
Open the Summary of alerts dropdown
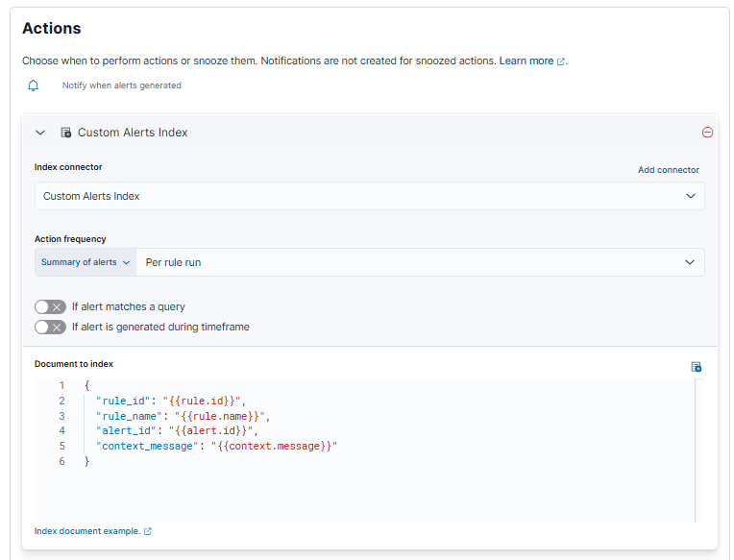click(x=86, y=262)
